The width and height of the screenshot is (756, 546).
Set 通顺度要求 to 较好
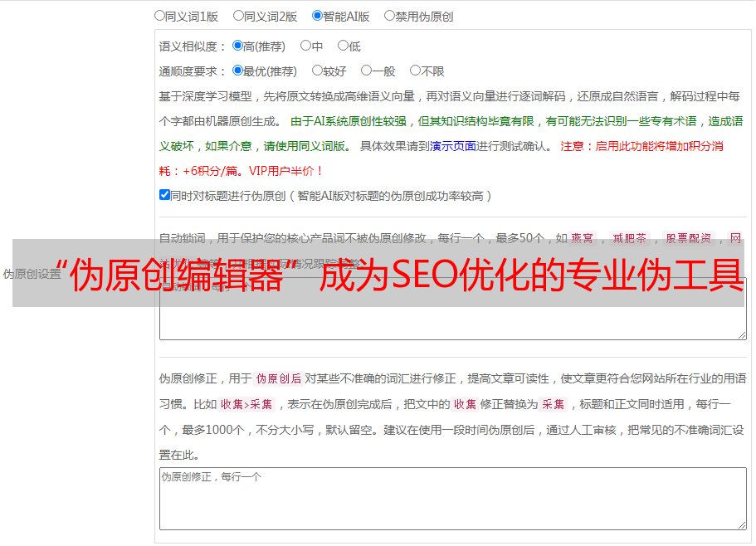(x=317, y=71)
